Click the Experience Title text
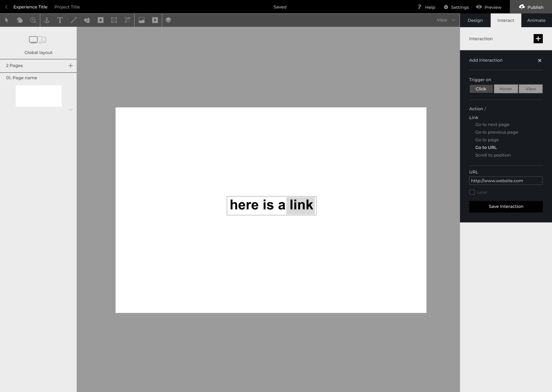 pos(30,7)
